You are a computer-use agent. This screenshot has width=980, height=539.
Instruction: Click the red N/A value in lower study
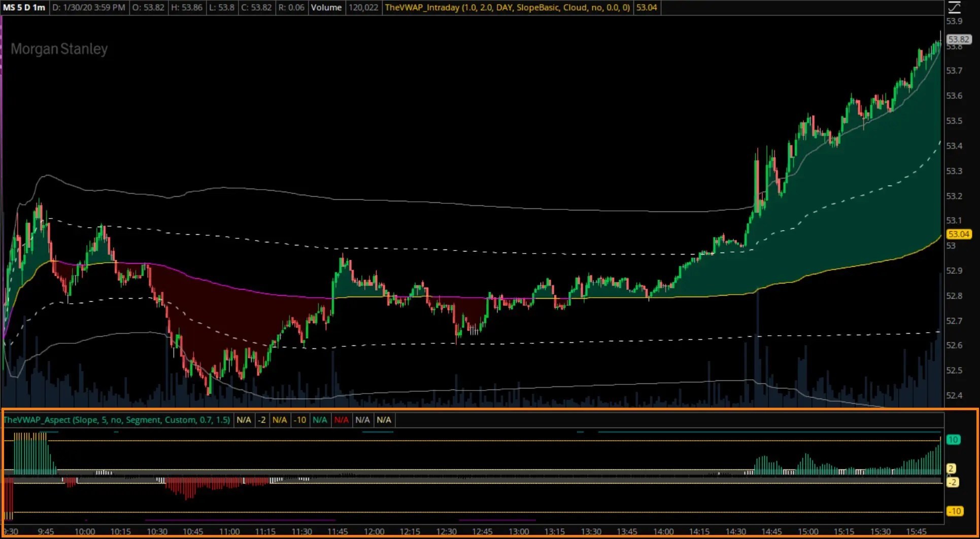(342, 420)
